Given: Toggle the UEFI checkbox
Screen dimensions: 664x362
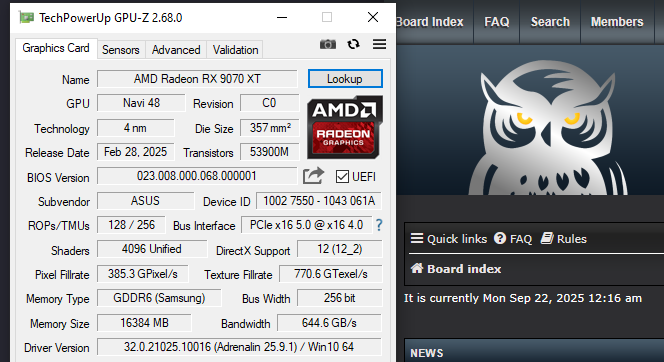Looking at the screenshot, I should click(x=342, y=177).
